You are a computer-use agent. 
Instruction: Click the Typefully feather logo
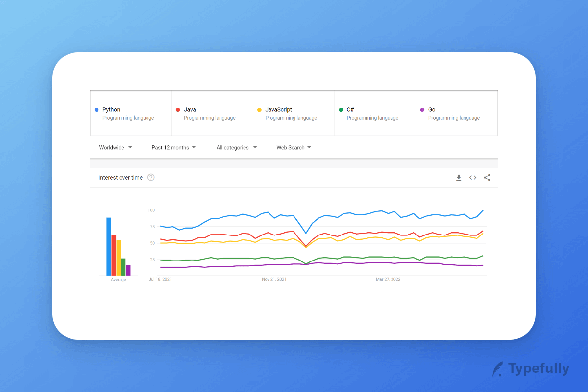pos(498,369)
